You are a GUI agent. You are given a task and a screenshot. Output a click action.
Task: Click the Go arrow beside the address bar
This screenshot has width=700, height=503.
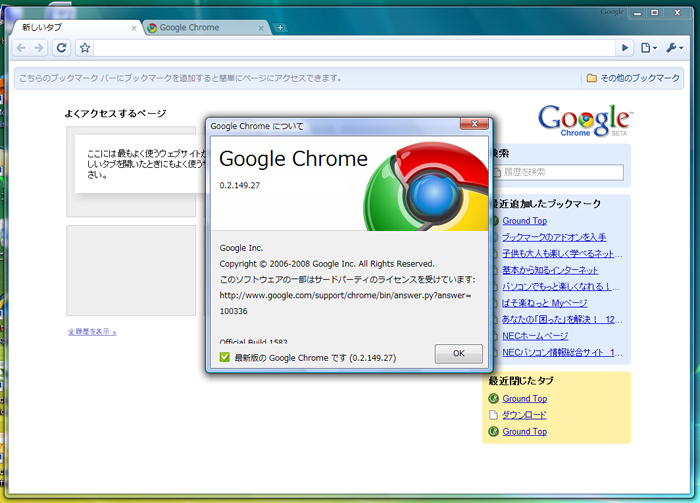coord(625,48)
